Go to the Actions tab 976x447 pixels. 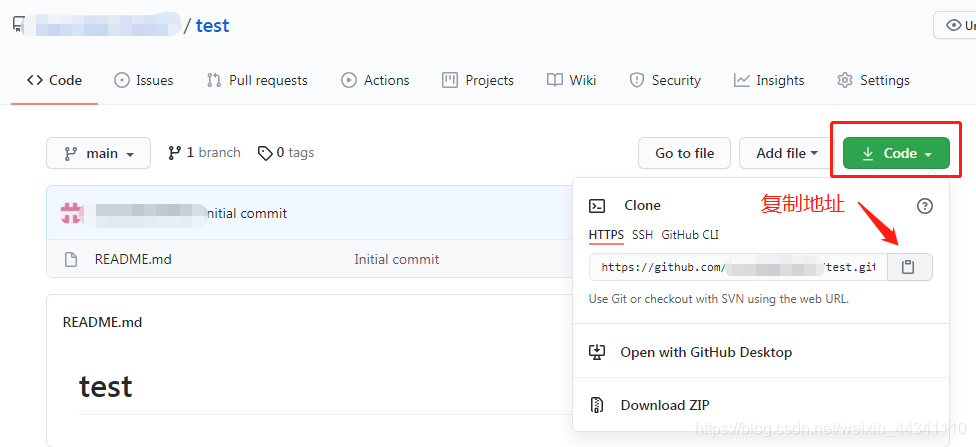375,80
